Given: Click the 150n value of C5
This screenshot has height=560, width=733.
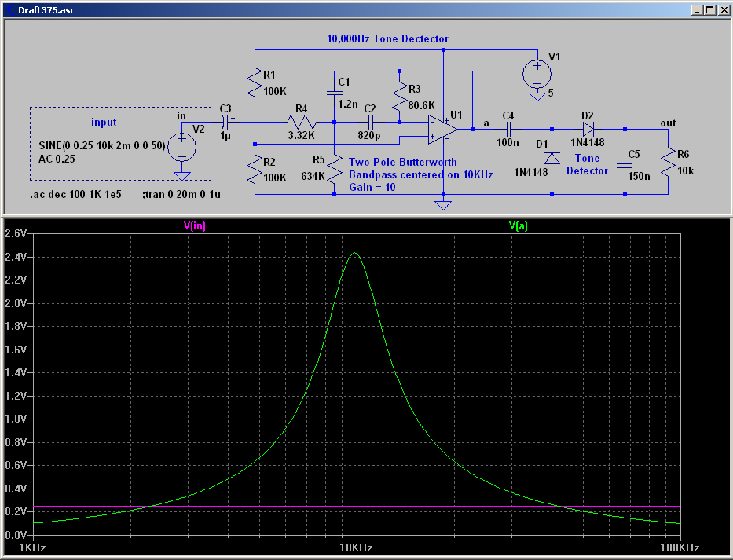Looking at the screenshot, I should click(x=639, y=176).
